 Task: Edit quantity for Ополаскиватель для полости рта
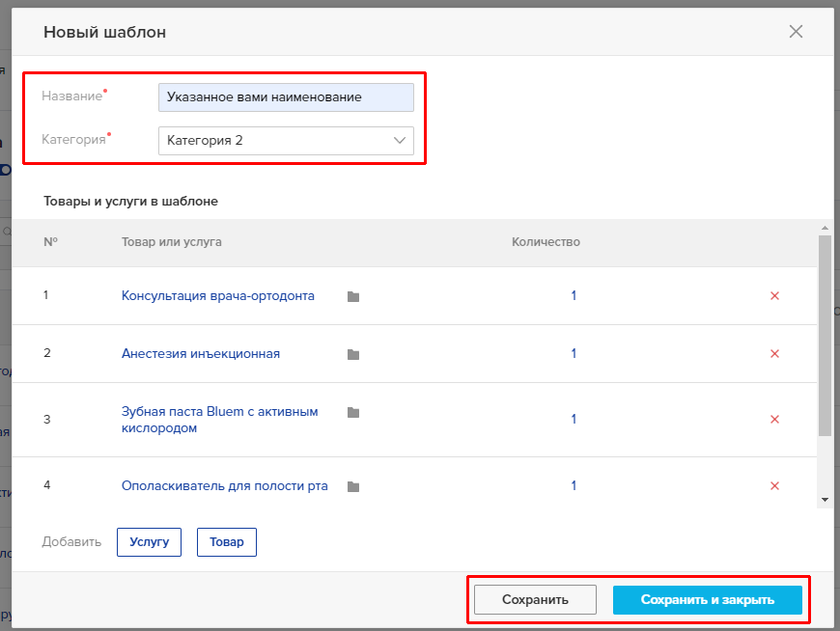click(574, 486)
